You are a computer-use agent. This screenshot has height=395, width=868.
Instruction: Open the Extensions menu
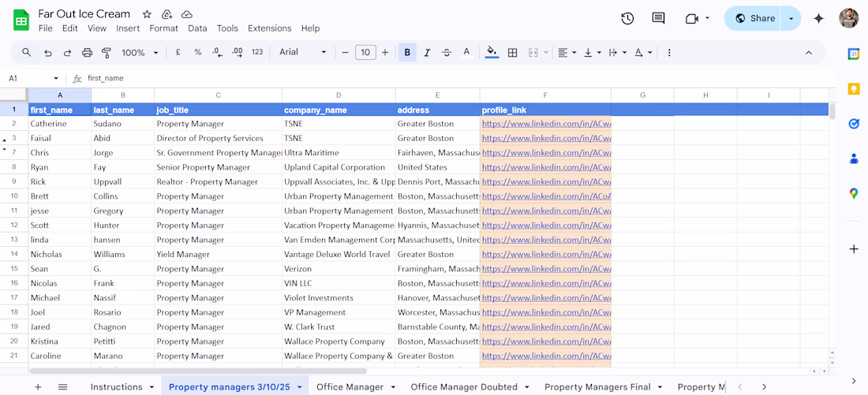tap(270, 28)
